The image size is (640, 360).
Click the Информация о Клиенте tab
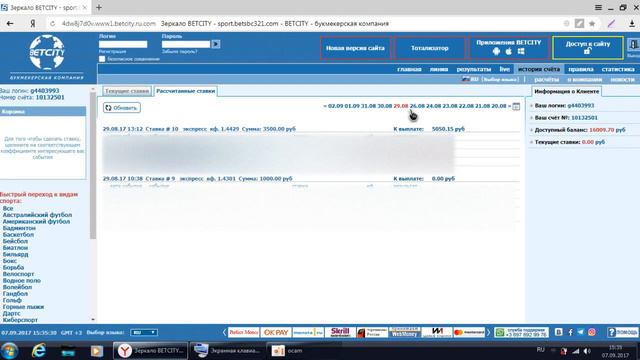tap(567, 91)
